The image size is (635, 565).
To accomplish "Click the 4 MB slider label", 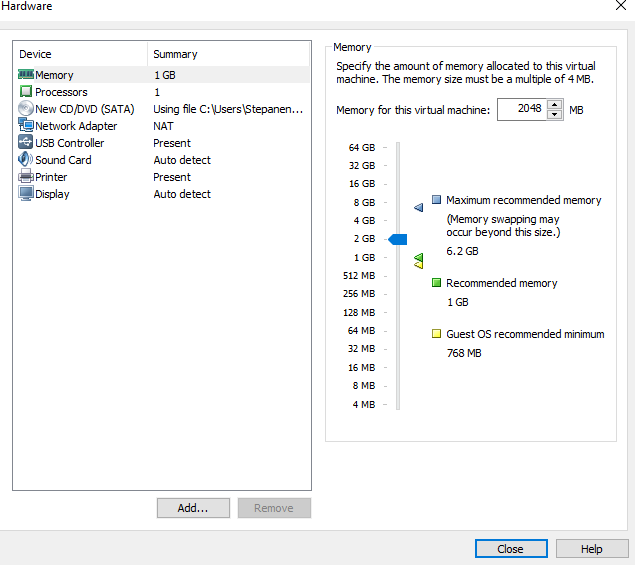I will pyautogui.click(x=364, y=404).
